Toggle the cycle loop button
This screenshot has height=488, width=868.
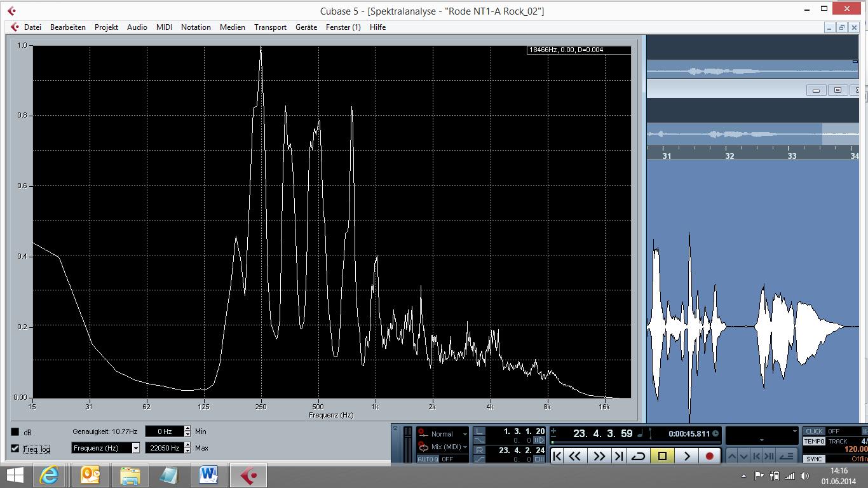[x=639, y=456]
